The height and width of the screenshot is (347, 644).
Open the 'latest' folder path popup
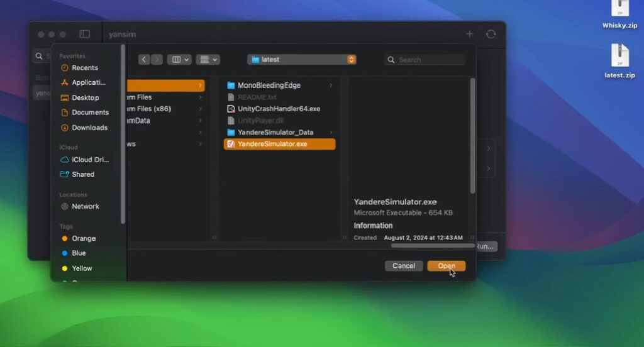pyautogui.click(x=303, y=60)
